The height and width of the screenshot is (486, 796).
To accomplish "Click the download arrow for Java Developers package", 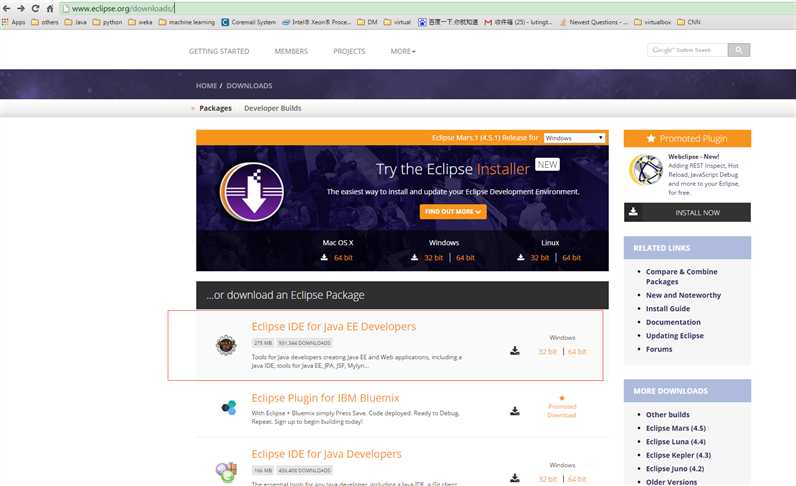I will [515, 478].
